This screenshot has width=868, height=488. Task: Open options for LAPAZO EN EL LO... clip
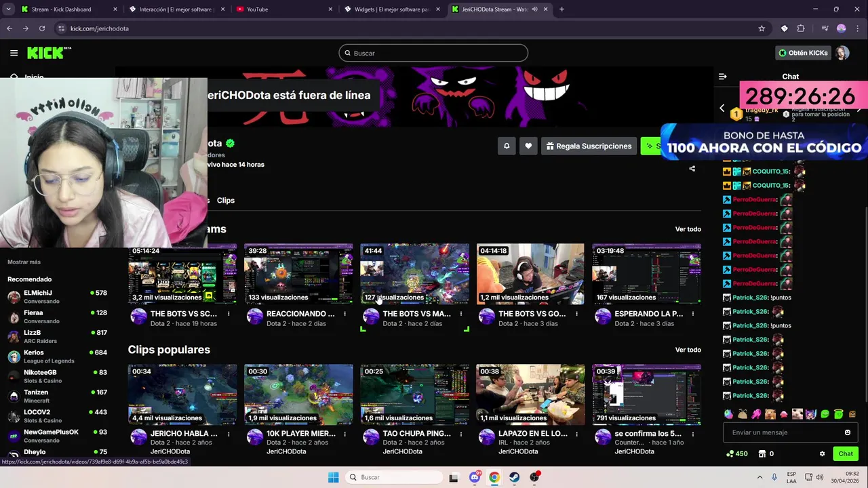coord(576,434)
